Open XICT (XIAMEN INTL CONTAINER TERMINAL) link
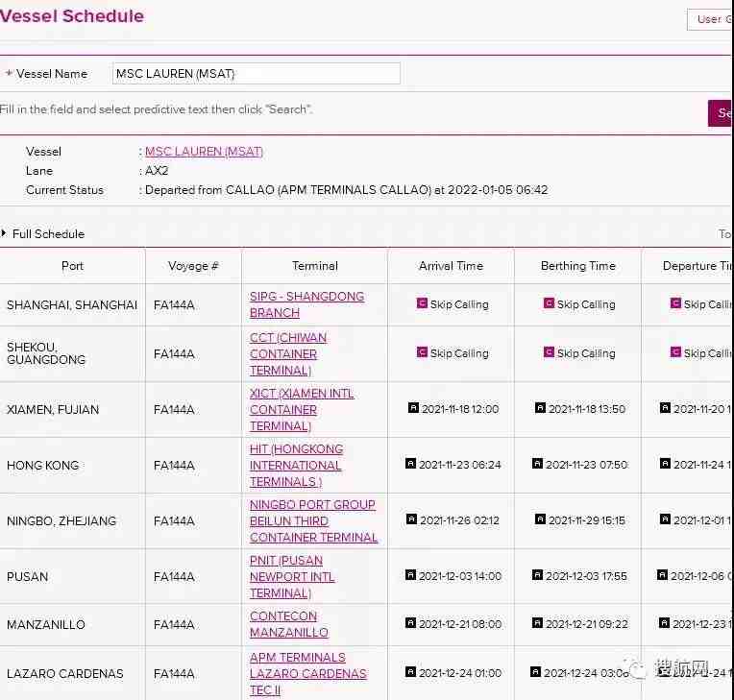The height and width of the screenshot is (700, 734). (302, 409)
